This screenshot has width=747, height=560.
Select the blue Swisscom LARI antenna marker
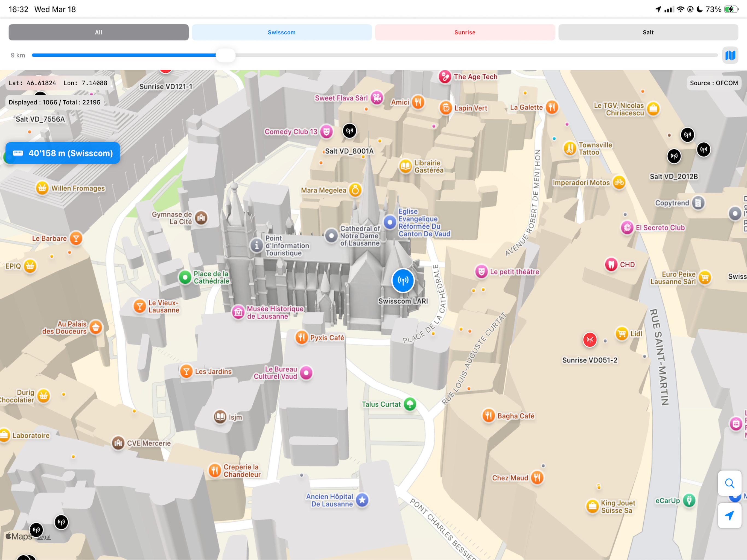(x=403, y=280)
